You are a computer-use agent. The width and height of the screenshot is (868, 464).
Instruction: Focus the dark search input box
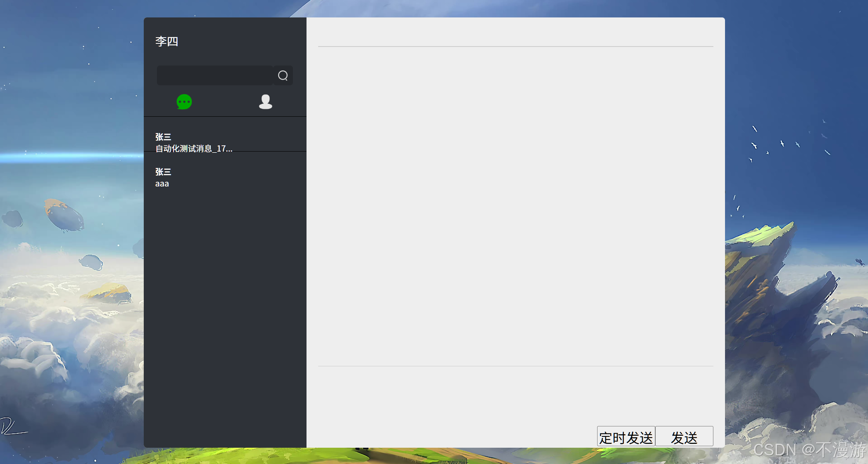pyautogui.click(x=215, y=75)
